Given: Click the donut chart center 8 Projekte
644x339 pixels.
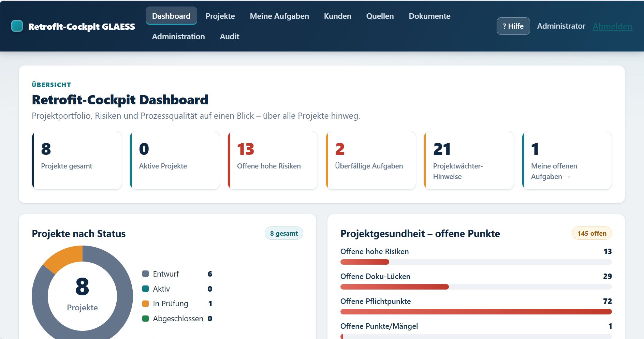Looking at the screenshot, I should 82,294.
